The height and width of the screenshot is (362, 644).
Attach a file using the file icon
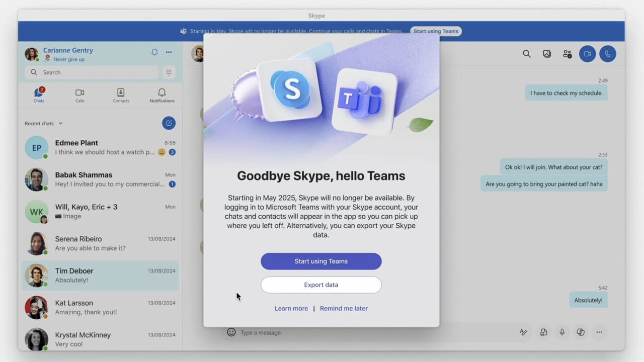point(544,332)
